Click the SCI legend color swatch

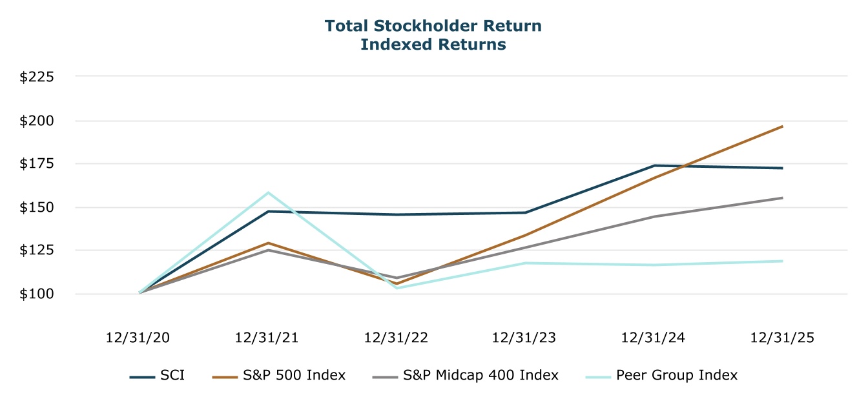tap(142, 376)
